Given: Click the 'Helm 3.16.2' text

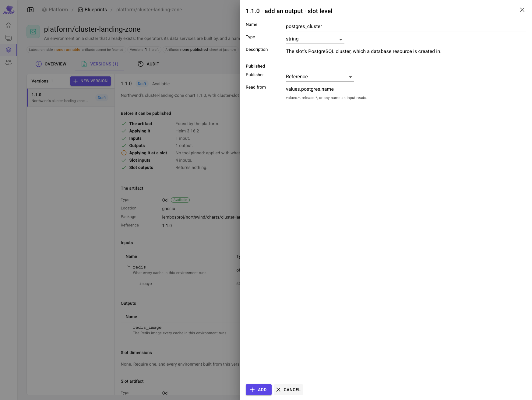Looking at the screenshot, I should click(187, 131).
